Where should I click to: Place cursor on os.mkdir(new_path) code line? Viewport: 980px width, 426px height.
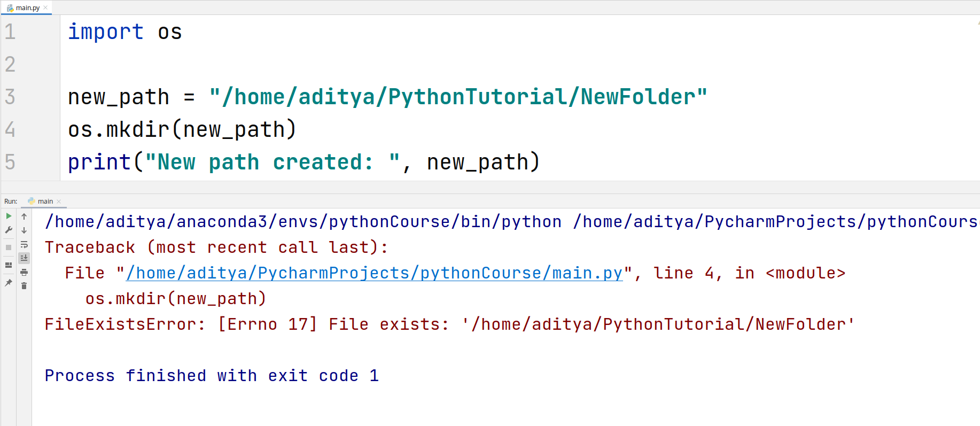[x=182, y=130]
